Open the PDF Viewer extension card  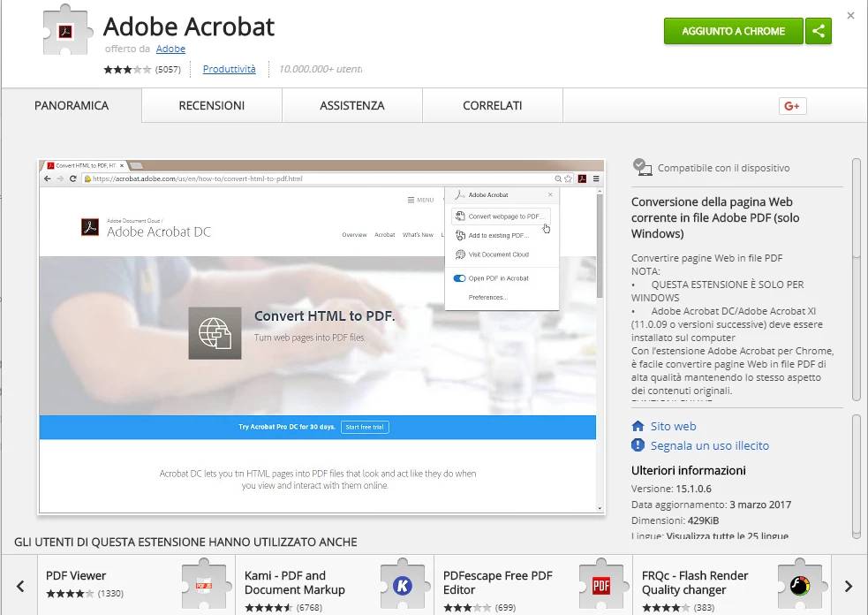coord(136,585)
